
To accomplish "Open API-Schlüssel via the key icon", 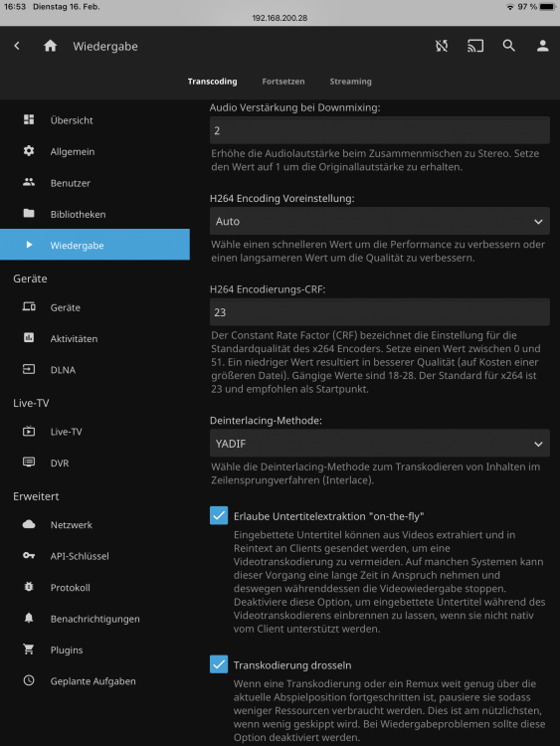I will point(29,556).
